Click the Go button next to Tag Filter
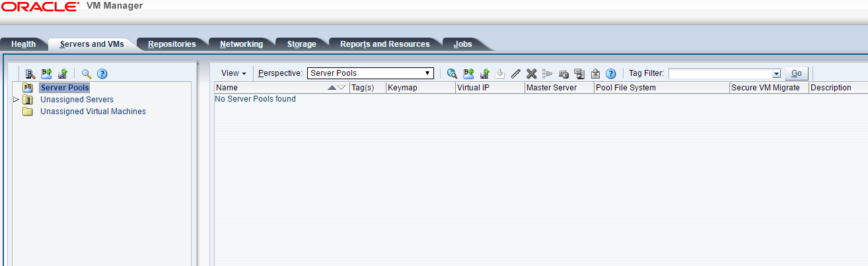Viewport: 868px width, 266px height. point(797,73)
